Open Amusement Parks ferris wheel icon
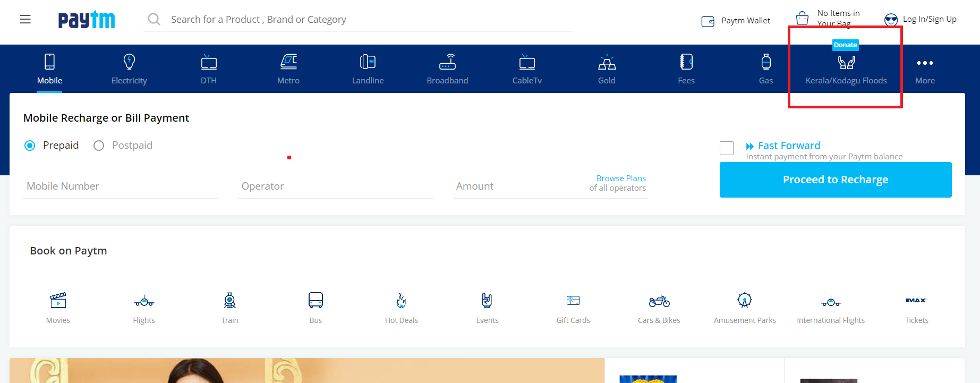 (745, 300)
